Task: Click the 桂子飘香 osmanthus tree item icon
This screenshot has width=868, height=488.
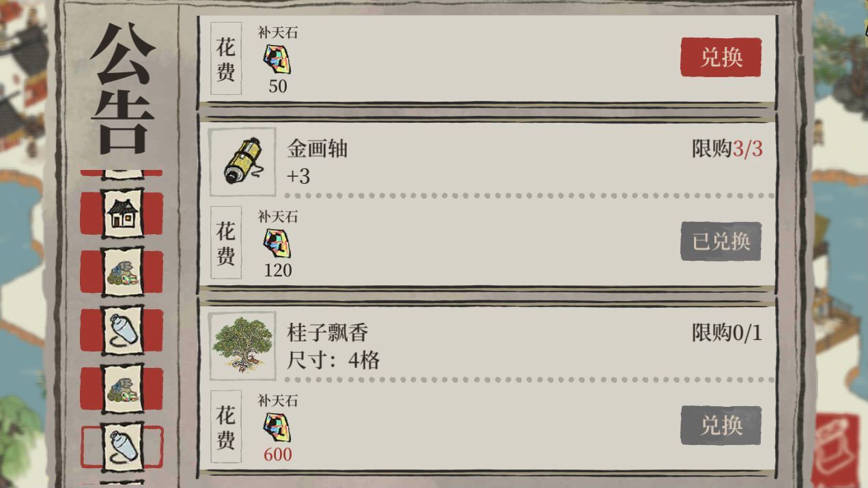Action: point(242,345)
